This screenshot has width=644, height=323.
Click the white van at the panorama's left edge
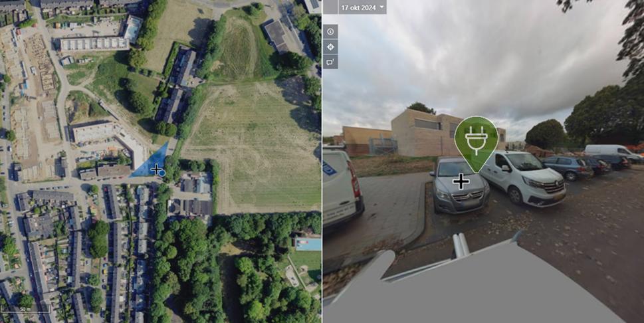[342, 185]
